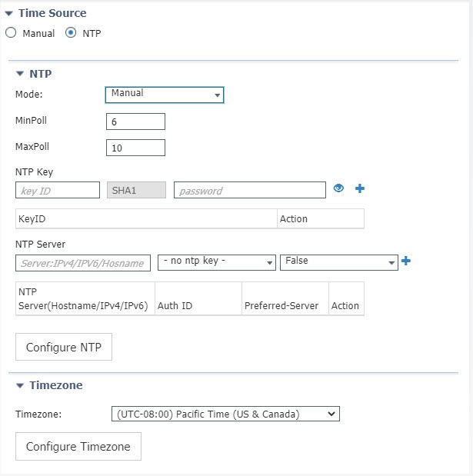Open the Timezone selection dropdown

pyautogui.click(x=225, y=414)
